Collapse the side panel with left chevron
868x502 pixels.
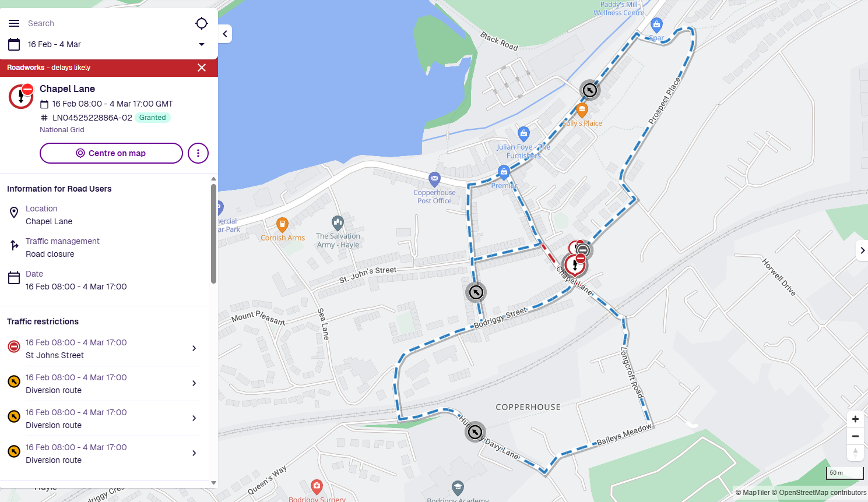225,34
